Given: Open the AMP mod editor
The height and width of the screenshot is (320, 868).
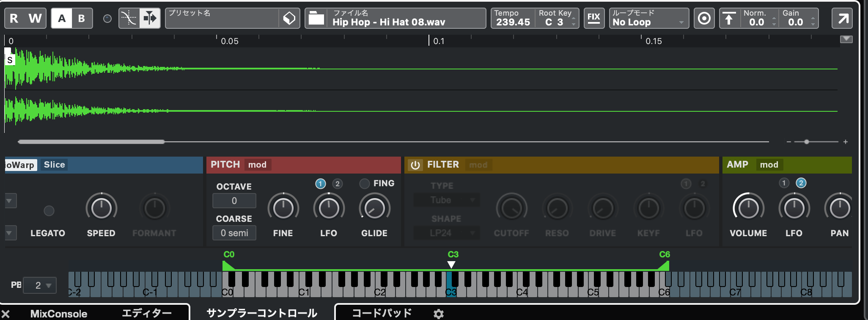Looking at the screenshot, I should 769,165.
